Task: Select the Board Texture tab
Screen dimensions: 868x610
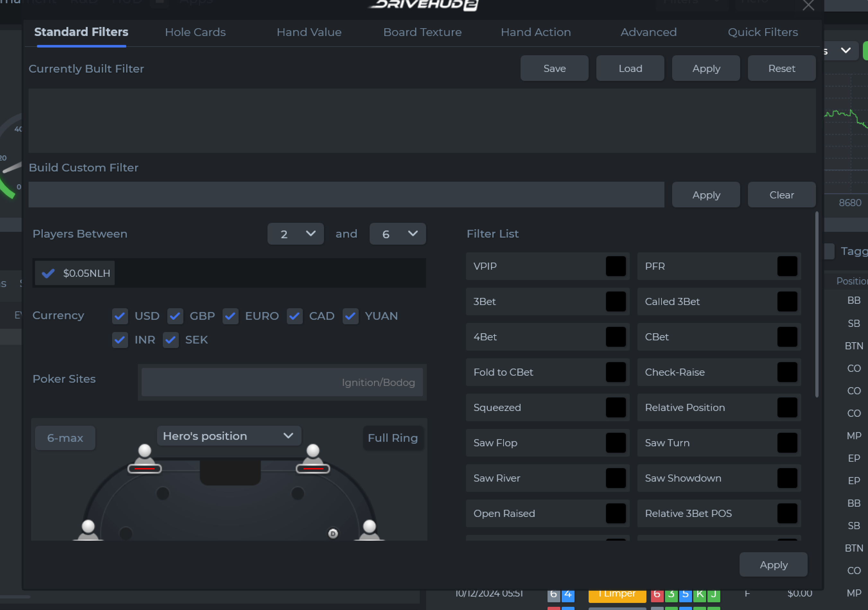Action: 422,32
